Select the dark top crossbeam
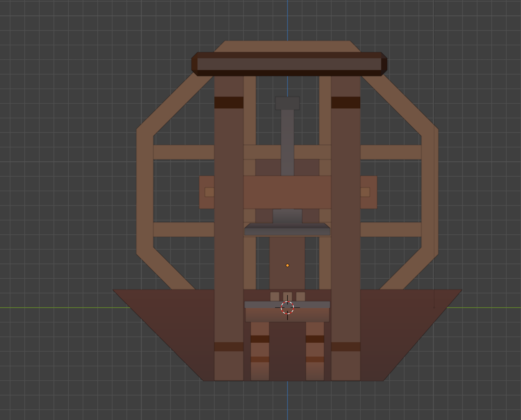The height and width of the screenshot is (420, 521). pos(289,64)
